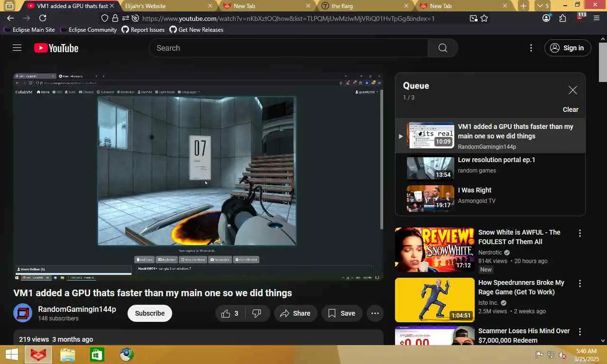This screenshot has height=364, width=607.
Task: Open the YouTube guide hamburger menu
Action: (17, 48)
